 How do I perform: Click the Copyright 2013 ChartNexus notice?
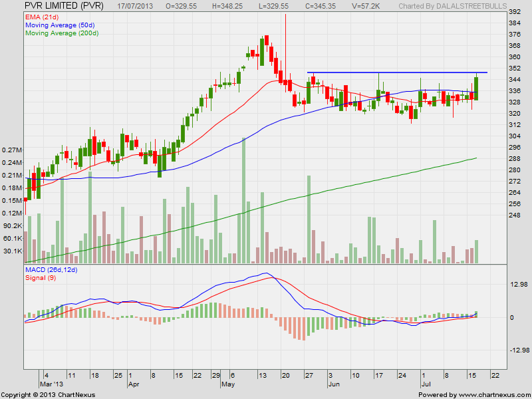click(x=48, y=395)
